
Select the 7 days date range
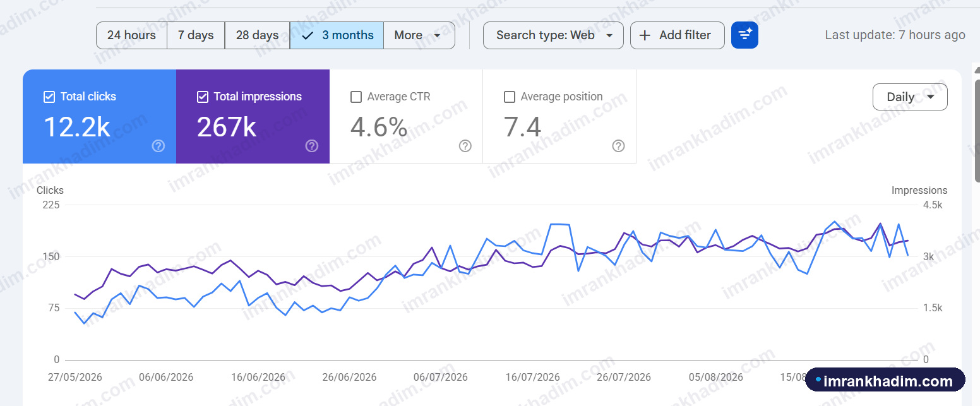point(196,35)
